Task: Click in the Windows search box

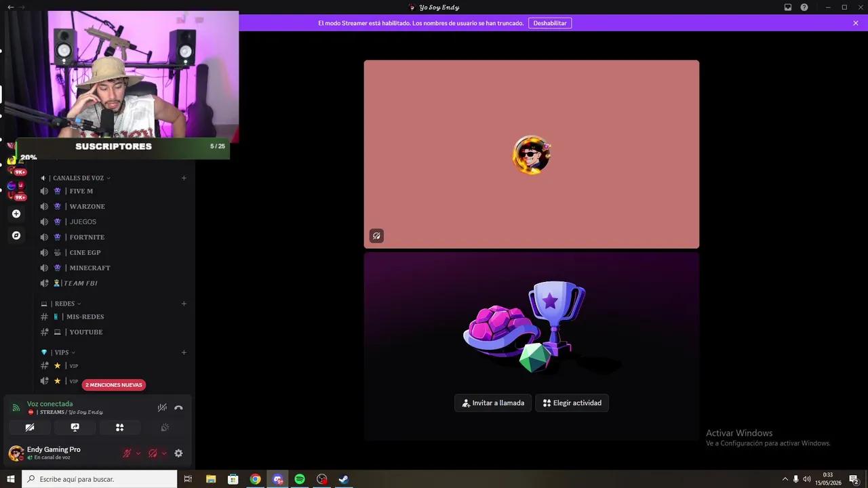Action: (100, 479)
